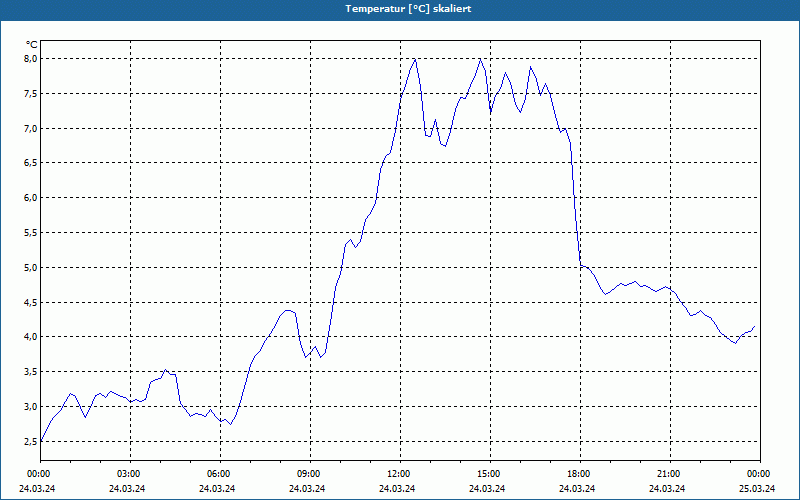This screenshot has height=500, width=800.
Task: Click the 5,0 y-axis value
Action: (x=31, y=267)
